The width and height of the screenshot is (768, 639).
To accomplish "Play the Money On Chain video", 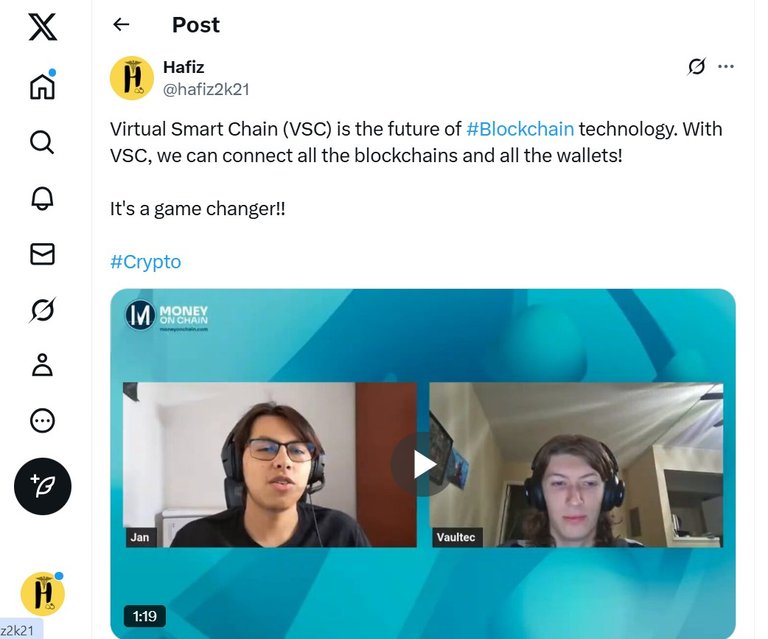I will point(423,465).
